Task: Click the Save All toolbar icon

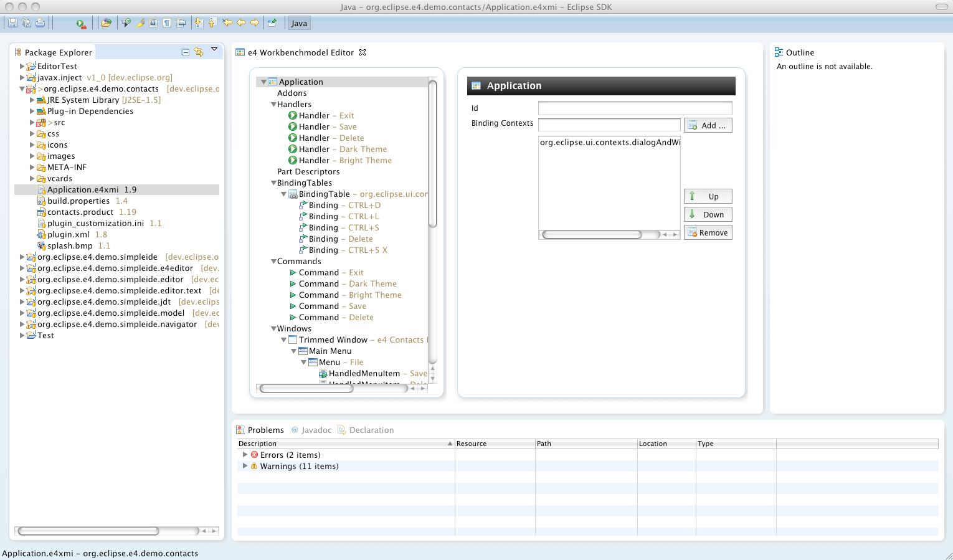Action: click(x=26, y=23)
